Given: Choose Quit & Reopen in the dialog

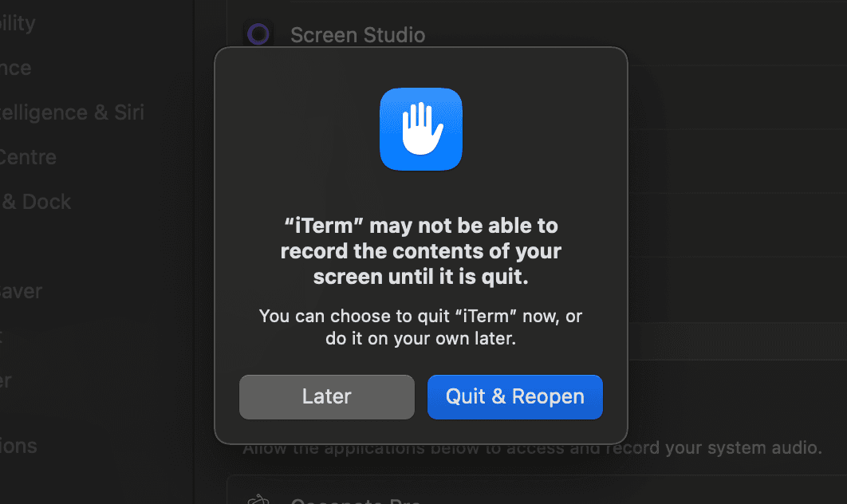Looking at the screenshot, I should pos(514,397).
